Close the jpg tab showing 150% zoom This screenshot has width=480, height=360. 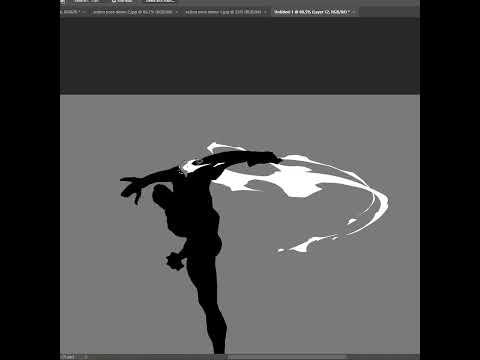(266, 12)
